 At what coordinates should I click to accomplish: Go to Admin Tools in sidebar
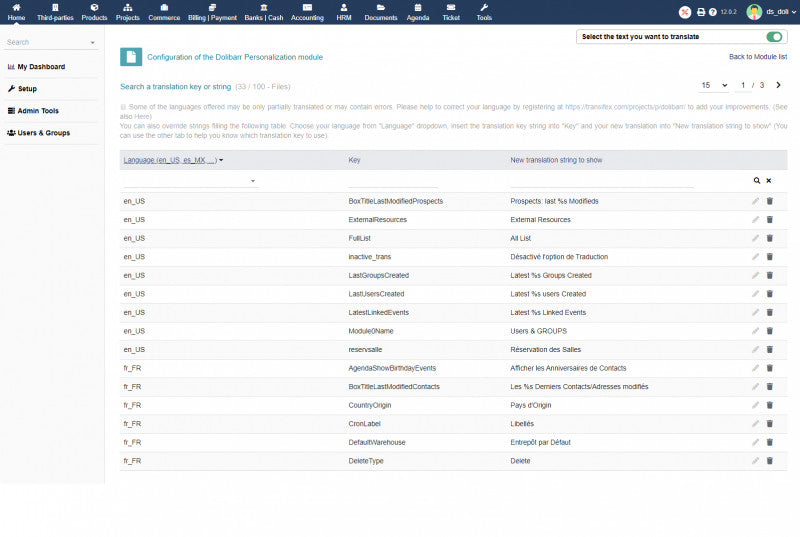38,110
